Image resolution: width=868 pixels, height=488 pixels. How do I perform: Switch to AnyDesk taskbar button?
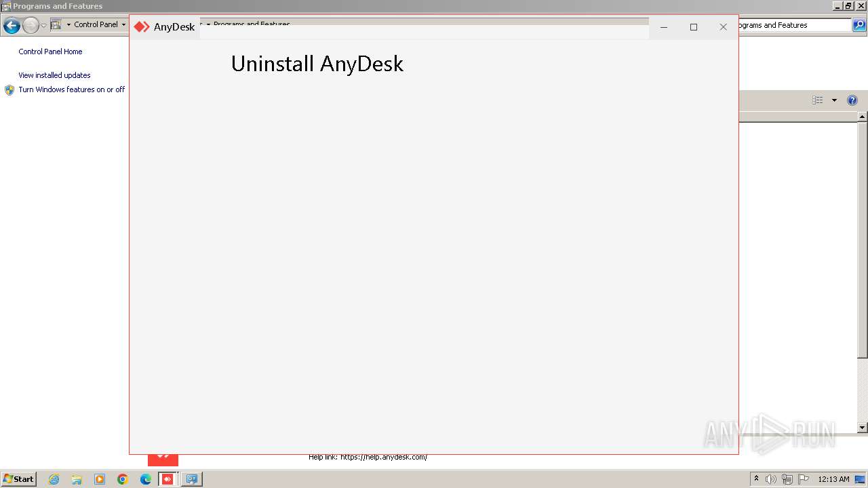click(x=168, y=479)
